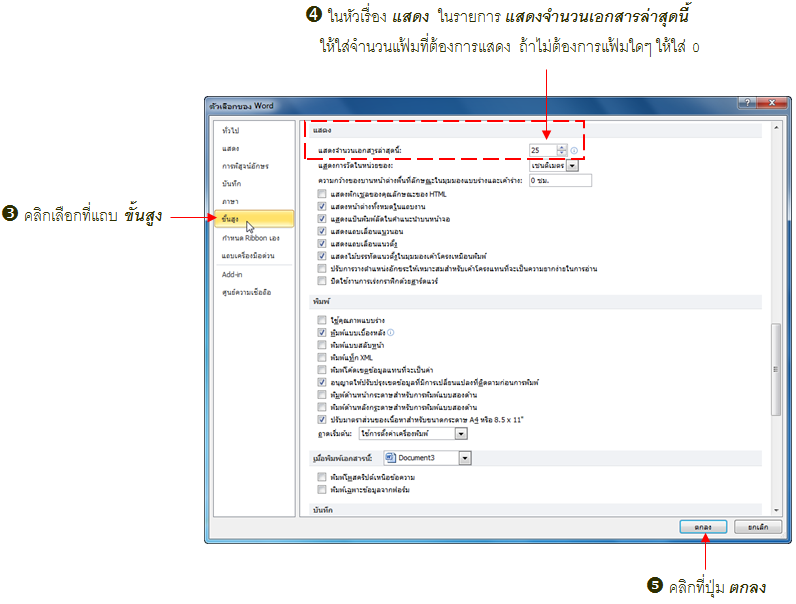Click info icon beside recent documents count
The height and width of the screenshot is (604, 796).
point(575,151)
